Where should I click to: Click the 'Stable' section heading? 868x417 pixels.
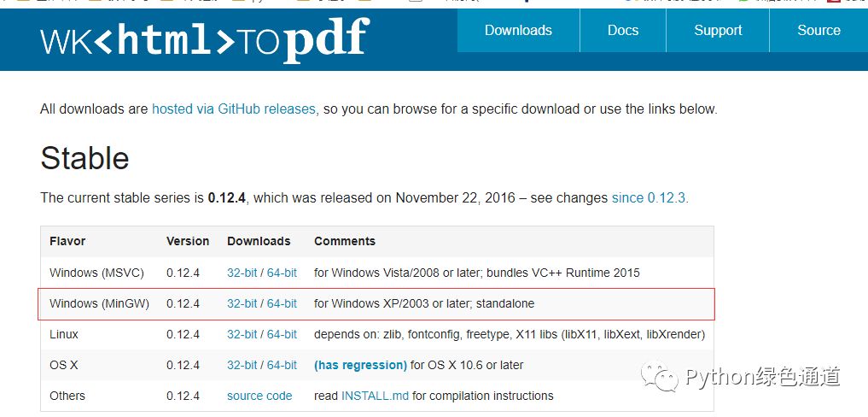pos(84,158)
